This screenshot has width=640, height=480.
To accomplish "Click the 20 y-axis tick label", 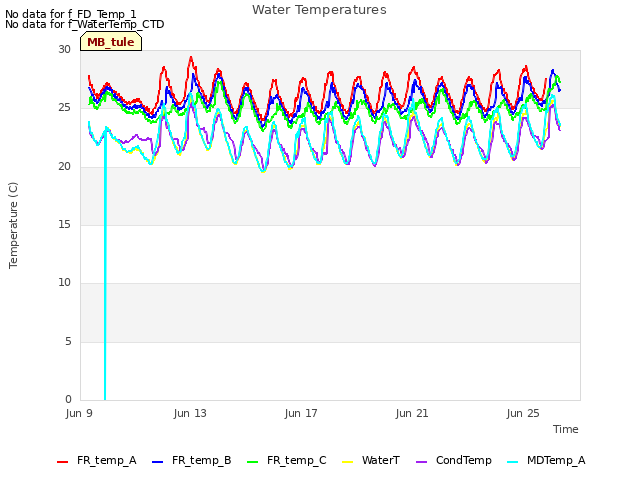I will (x=64, y=167).
